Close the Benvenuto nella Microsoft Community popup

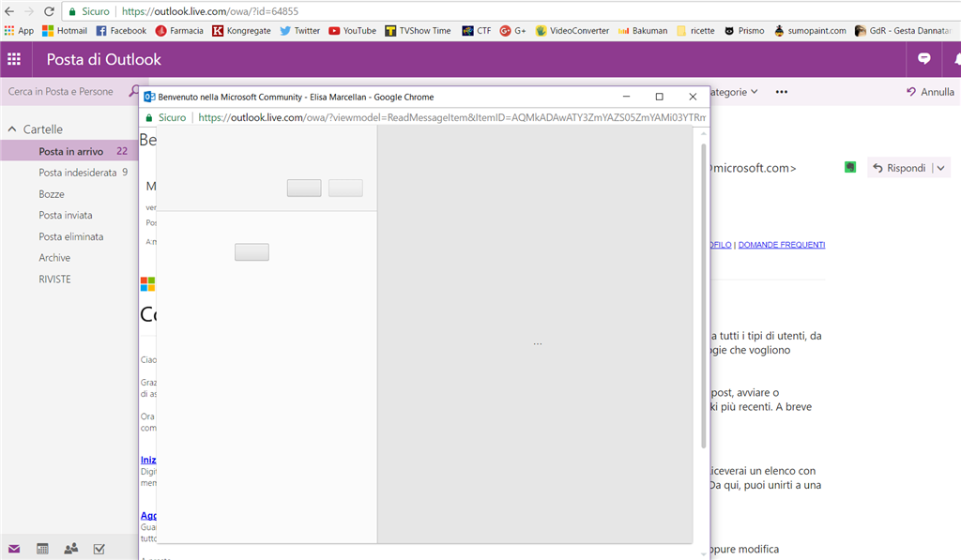[x=693, y=97]
